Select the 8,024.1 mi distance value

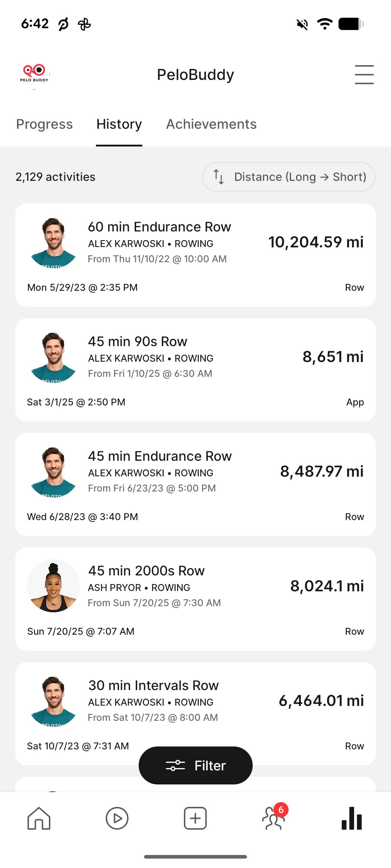(x=327, y=586)
